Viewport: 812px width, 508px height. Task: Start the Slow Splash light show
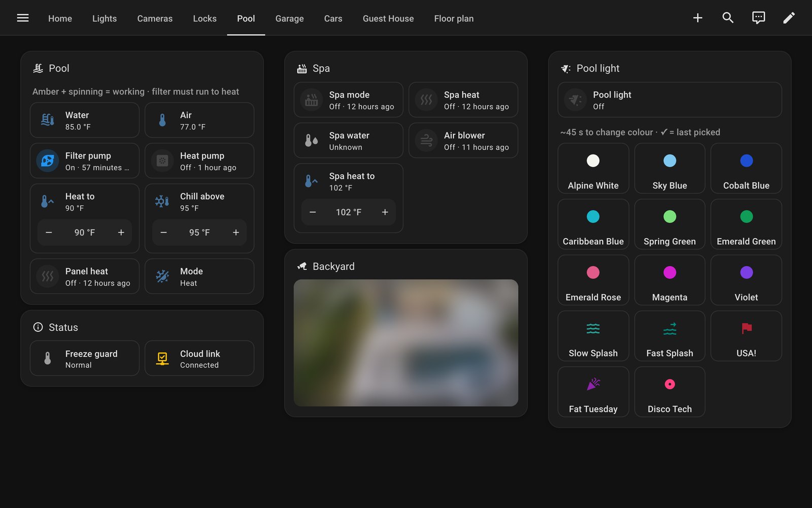593,336
